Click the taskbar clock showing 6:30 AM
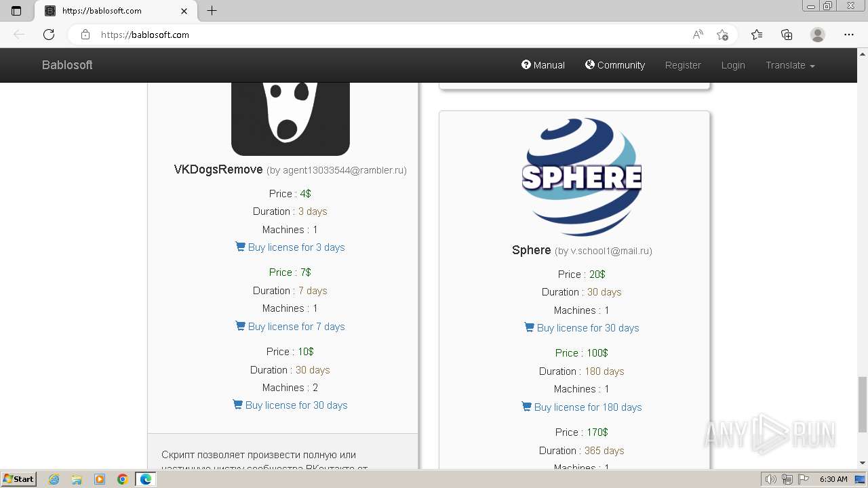Screen dimensions: 868x488 (x=834, y=479)
